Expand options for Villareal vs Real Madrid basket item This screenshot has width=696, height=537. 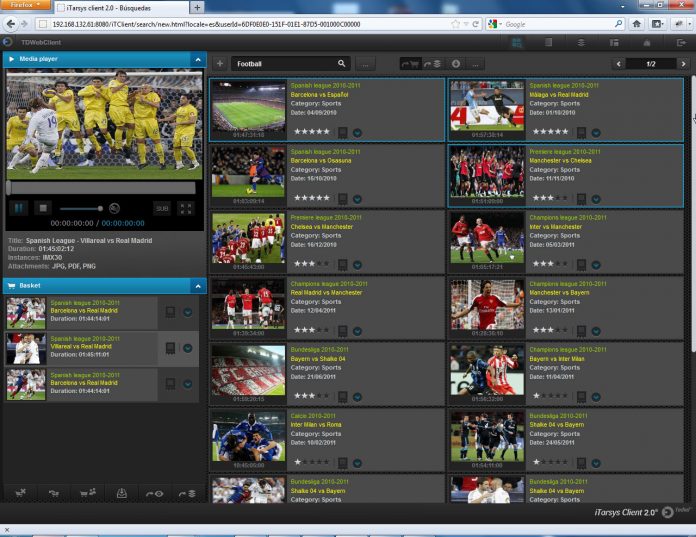pyautogui.click(x=187, y=348)
